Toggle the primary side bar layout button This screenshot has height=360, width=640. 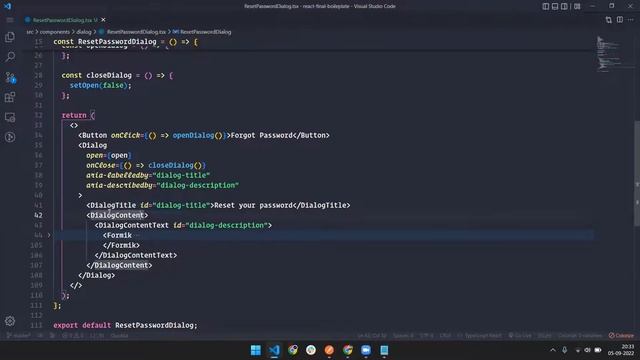coord(546,6)
